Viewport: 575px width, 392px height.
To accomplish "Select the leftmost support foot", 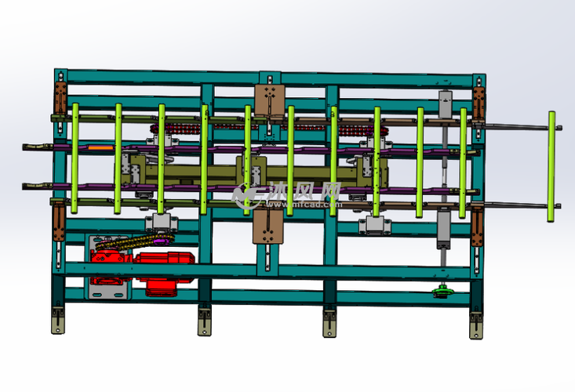I will click(57, 321).
